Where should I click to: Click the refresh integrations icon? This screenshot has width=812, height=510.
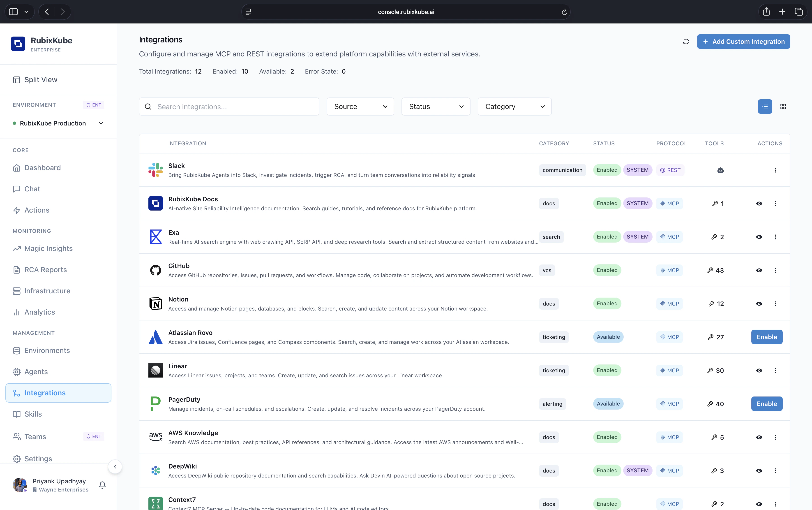[686, 41]
